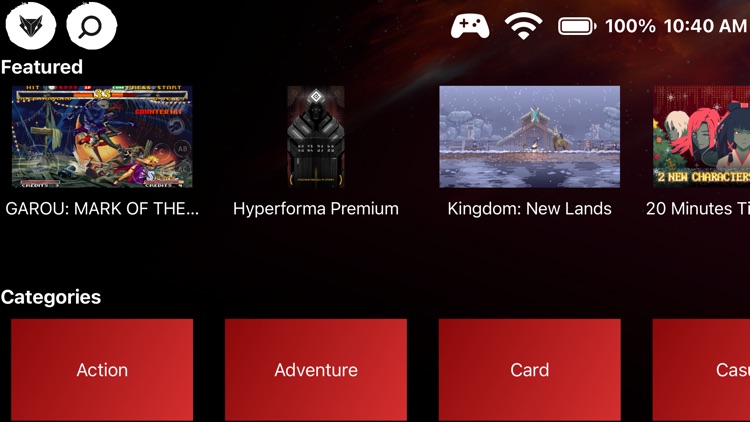Browse the partially visible Casual category tile
This screenshot has width=750, height=422.
point(701,369)
